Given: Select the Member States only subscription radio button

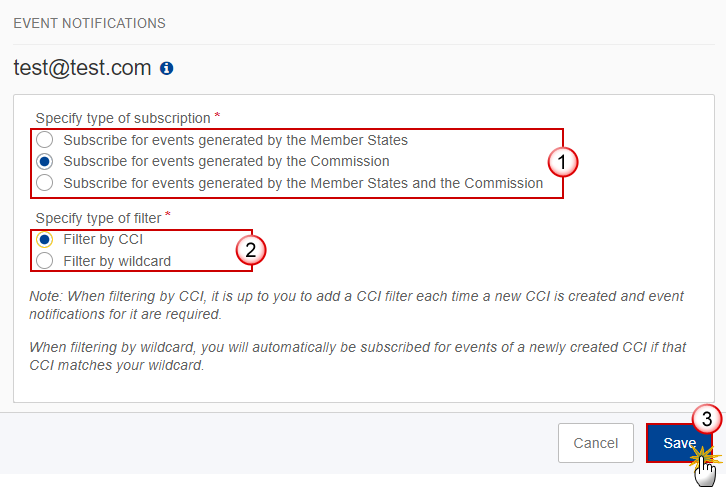Looking at the screenshot, I should click(44, 139).
